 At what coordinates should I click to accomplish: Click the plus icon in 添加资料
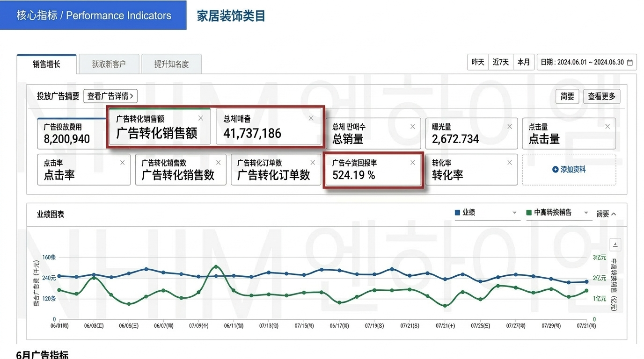tap(556, 170)
